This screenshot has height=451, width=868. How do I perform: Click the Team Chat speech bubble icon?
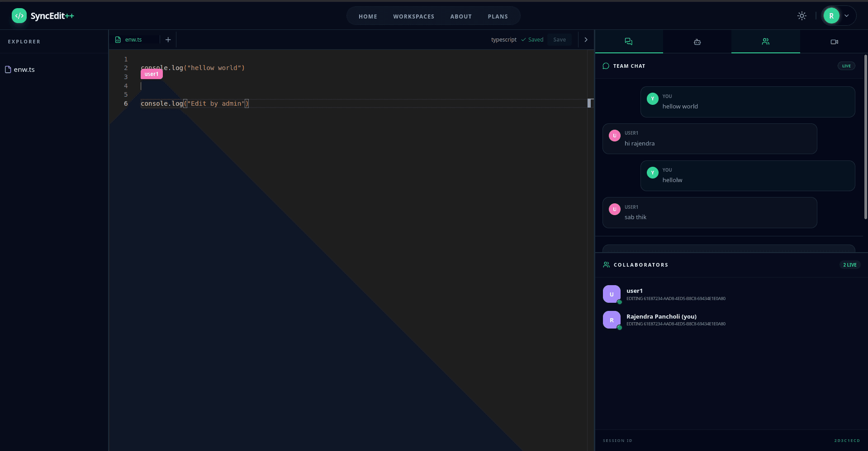pos(606,66)
